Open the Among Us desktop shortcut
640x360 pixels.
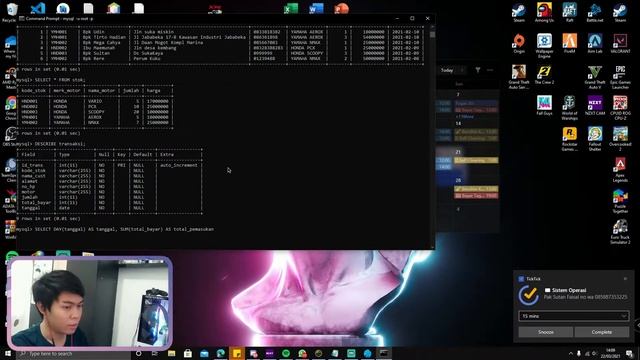click(544, 11)
